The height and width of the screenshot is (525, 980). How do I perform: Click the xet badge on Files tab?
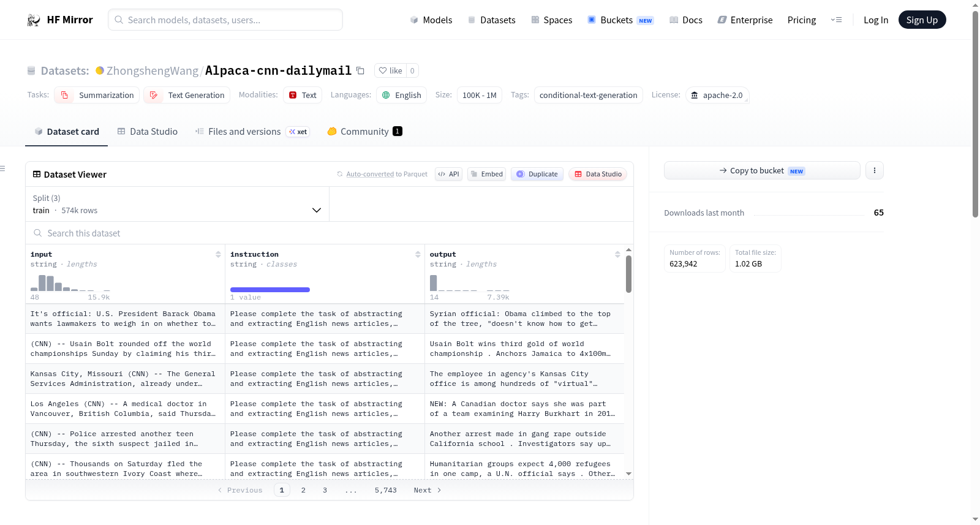point(298,132)
